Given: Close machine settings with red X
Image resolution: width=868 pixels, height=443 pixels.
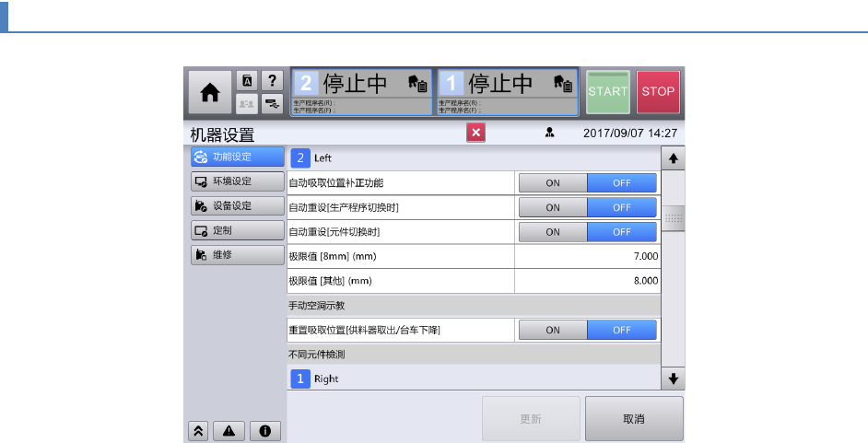Looking at the screenshot, I should (476, 133).
